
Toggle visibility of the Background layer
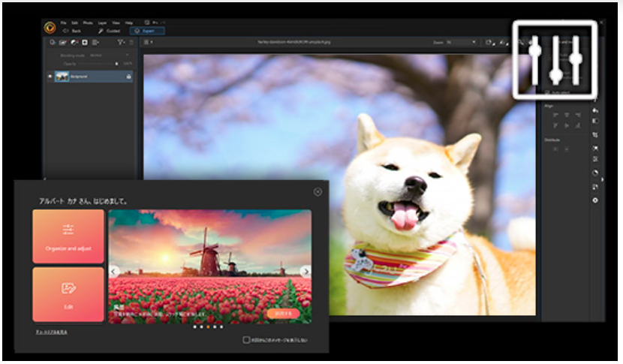pyautogui.click(x=50, y=76)
